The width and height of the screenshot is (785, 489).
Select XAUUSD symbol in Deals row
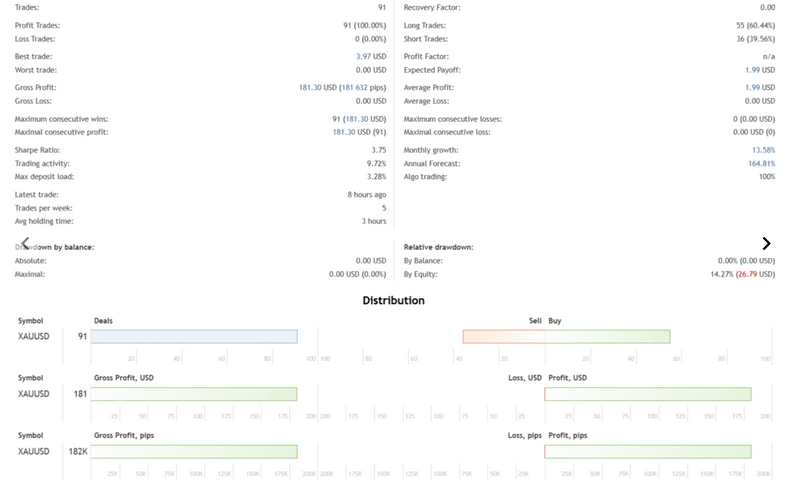(34, 336)
